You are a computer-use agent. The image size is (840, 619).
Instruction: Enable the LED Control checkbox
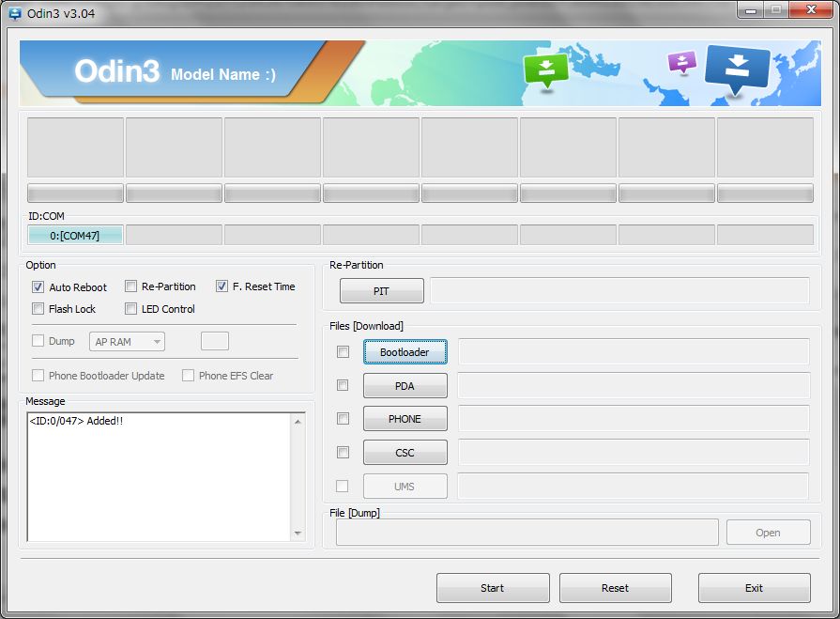pos(130,309)
